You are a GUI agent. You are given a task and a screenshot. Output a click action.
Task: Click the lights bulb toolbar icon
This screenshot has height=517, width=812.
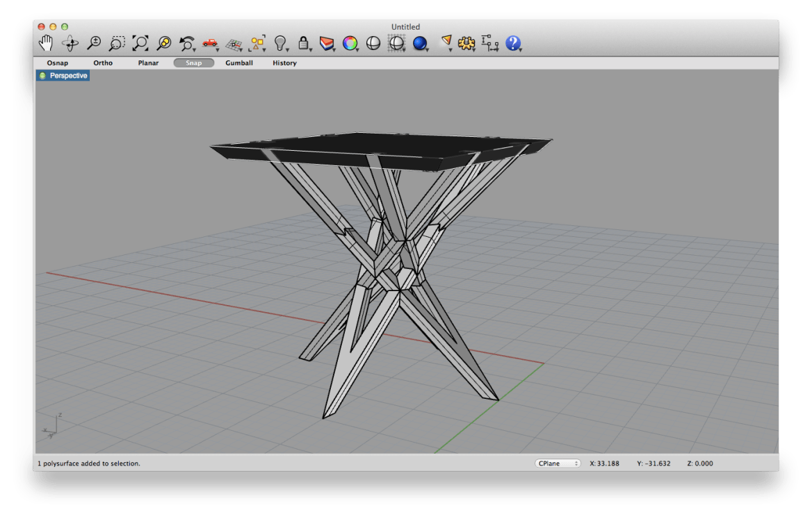tap(281, 42)
